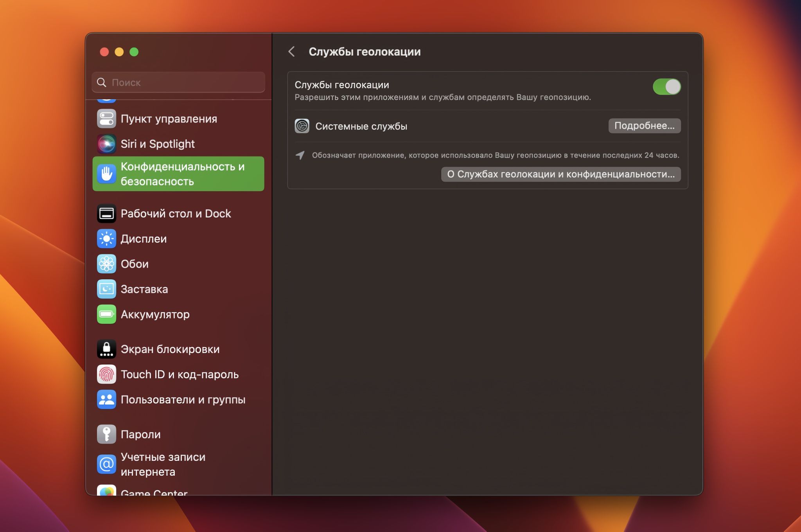The height and width of the screenshot is (532, 801).
Task: Click the Учетные записи интернета @ icon
Action: click(106, 464)
